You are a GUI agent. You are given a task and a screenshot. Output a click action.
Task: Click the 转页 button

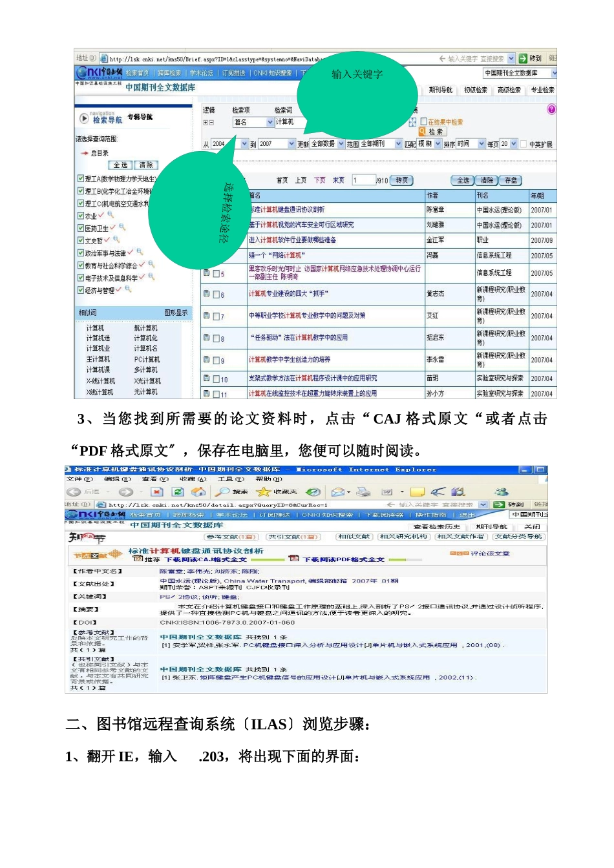point(402,180)
